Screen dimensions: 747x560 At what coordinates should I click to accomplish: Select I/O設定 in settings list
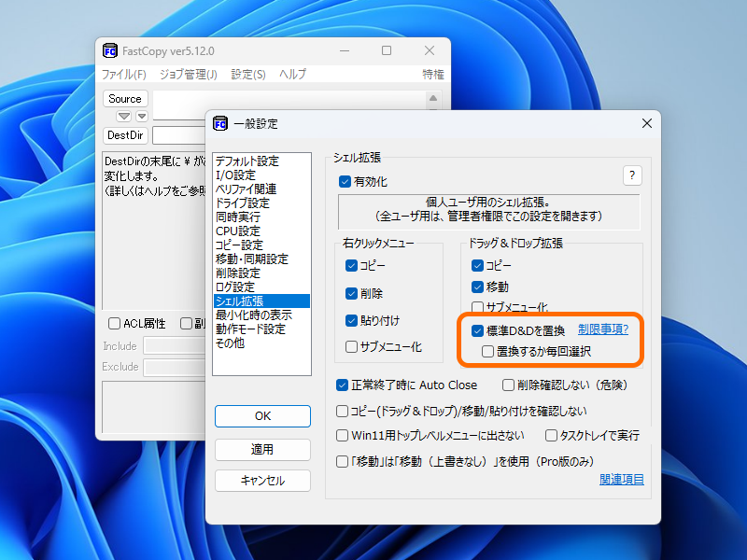261,175
